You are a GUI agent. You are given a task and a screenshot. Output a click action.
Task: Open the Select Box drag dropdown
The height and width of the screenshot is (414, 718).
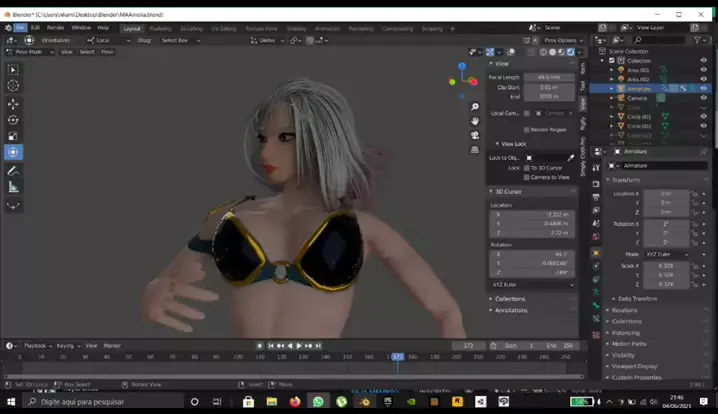click(180, 40)
